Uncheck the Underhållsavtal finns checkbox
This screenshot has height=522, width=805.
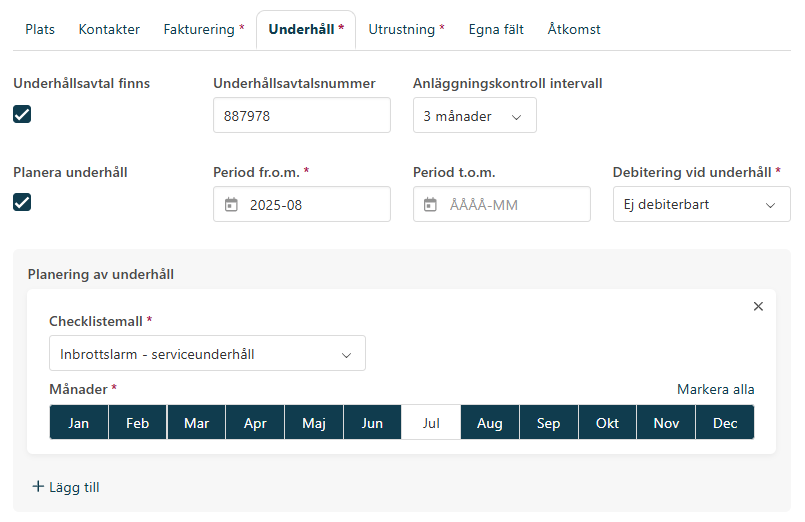point(22,114)
